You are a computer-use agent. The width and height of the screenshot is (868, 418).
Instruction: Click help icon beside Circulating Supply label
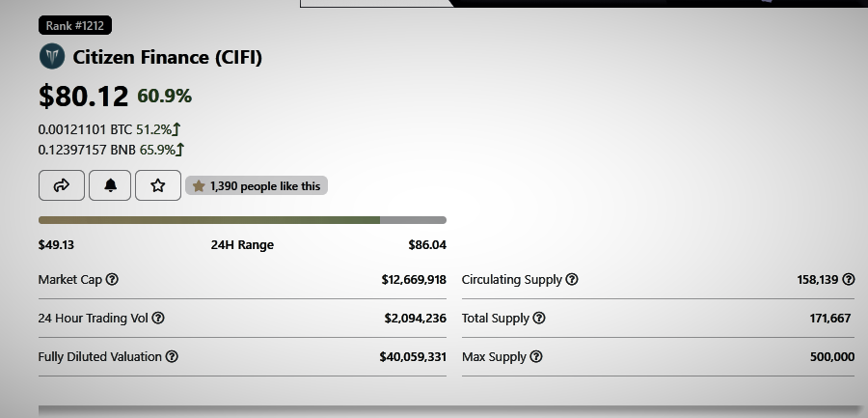pyautogui.click(x=572, y=279)
